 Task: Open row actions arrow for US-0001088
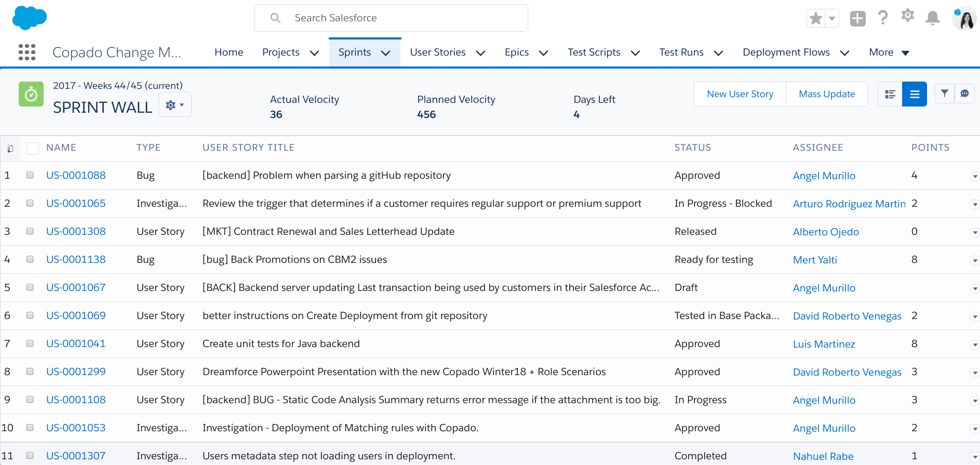[975, 177]
